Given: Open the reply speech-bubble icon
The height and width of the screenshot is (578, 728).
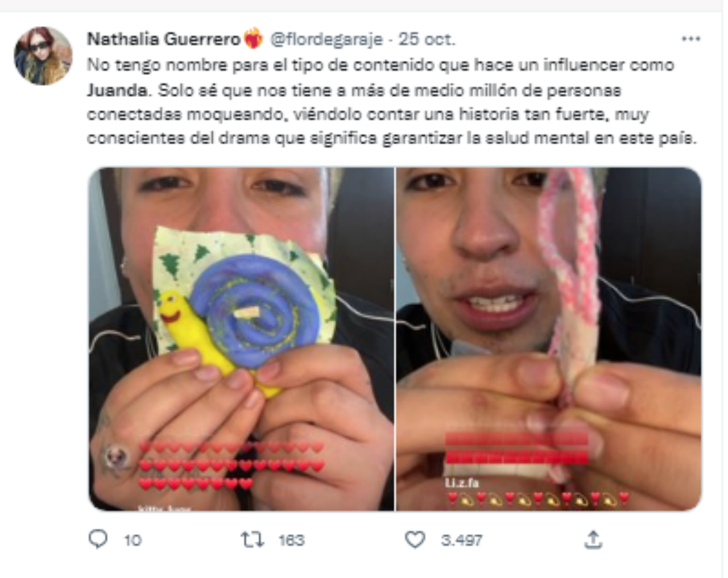Looking at the screenshot, I should pyautogui.click(x=98, y=539).
